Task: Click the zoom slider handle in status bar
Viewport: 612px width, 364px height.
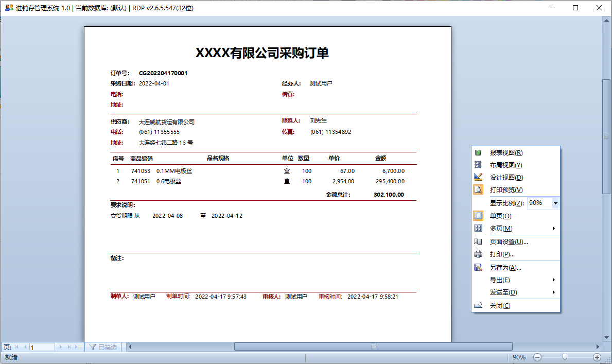Action: point(565,357)
